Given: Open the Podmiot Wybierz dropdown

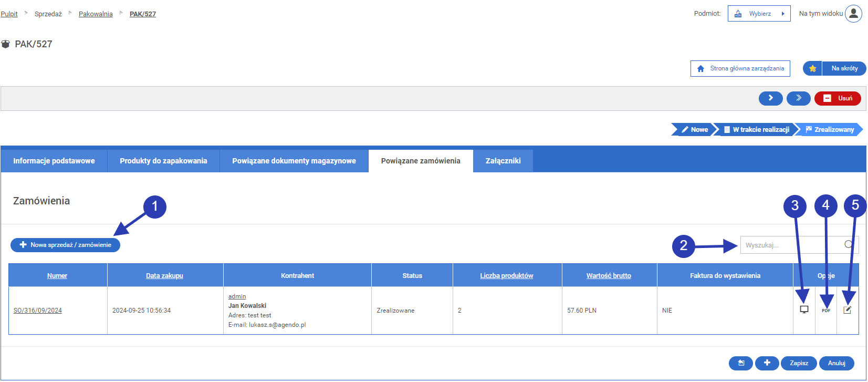Looking at the screenshot, I should coord(759,14).
